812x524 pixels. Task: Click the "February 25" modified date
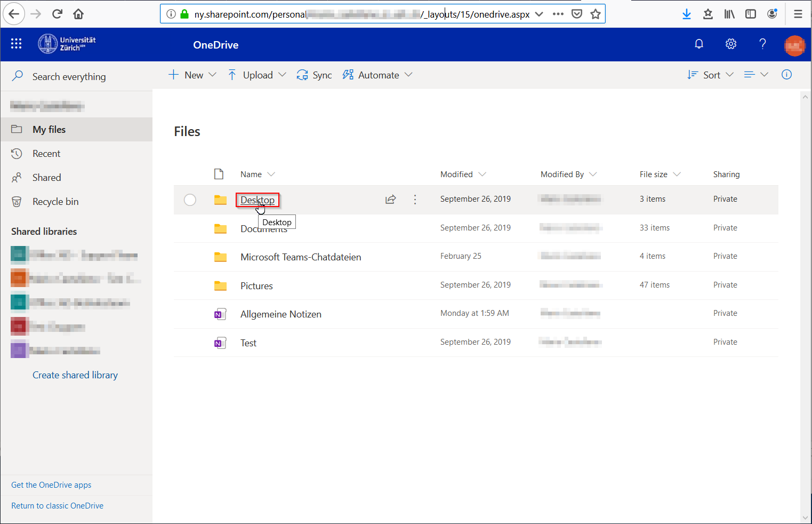(461, 256)
